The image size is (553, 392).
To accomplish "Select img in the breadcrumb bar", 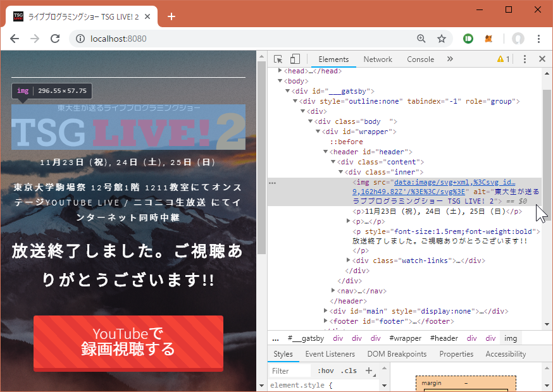I will pyautogui.click(x=511, y=338).
